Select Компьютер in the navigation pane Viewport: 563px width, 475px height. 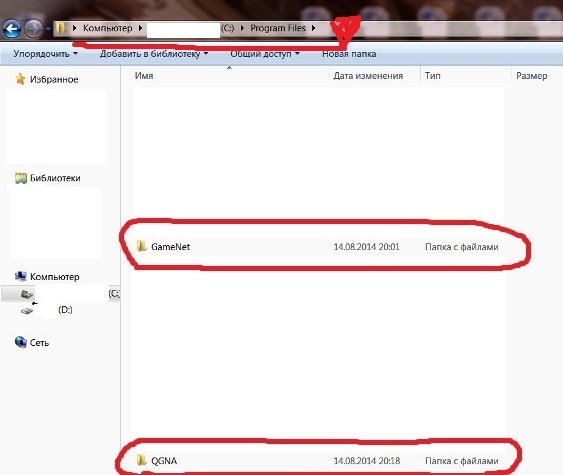coord(55,277)
